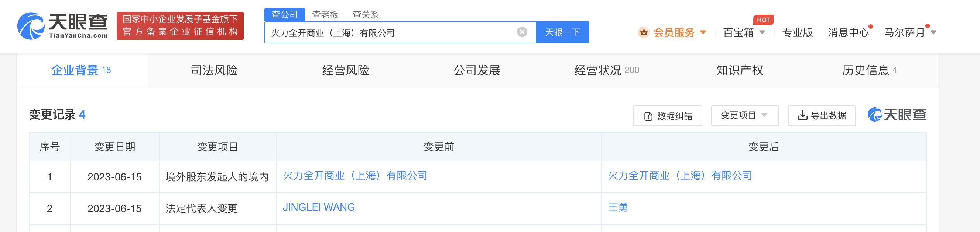Open the 王勇 legal representative link
The image size is (980, 232).
tap(618, 207)
